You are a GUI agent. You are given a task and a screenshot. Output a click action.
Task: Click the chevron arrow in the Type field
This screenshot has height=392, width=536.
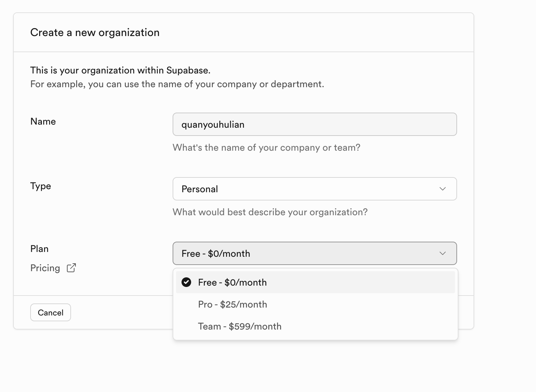(443, 189)
